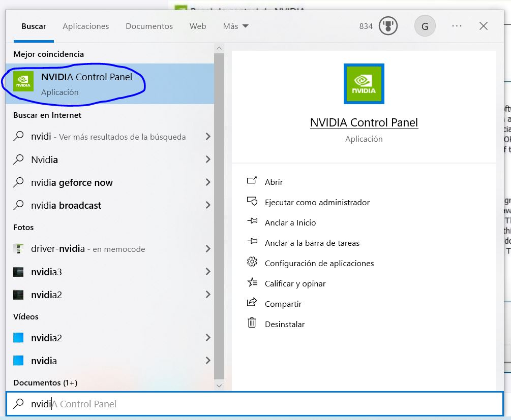The height and width of the screenshot is (420, 511).
Task: Expand the nvidia3 photo result arrow
Action: coord(208,272)
